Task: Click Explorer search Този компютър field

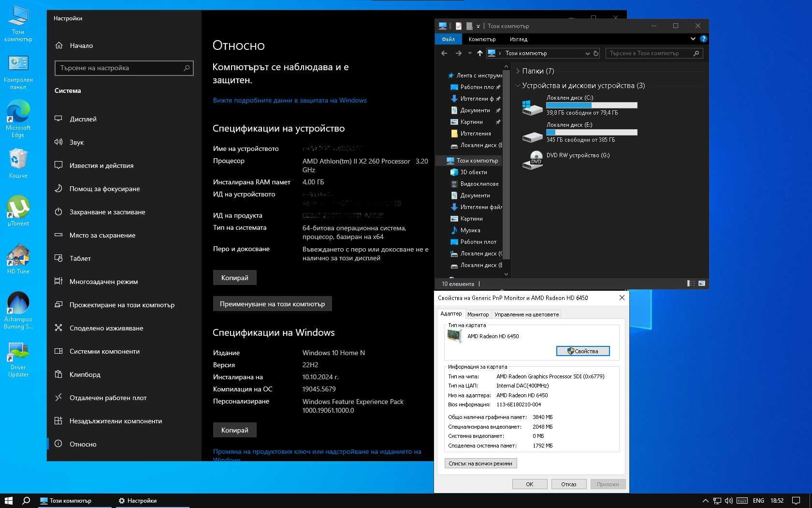Action: [x=654, y=53]
